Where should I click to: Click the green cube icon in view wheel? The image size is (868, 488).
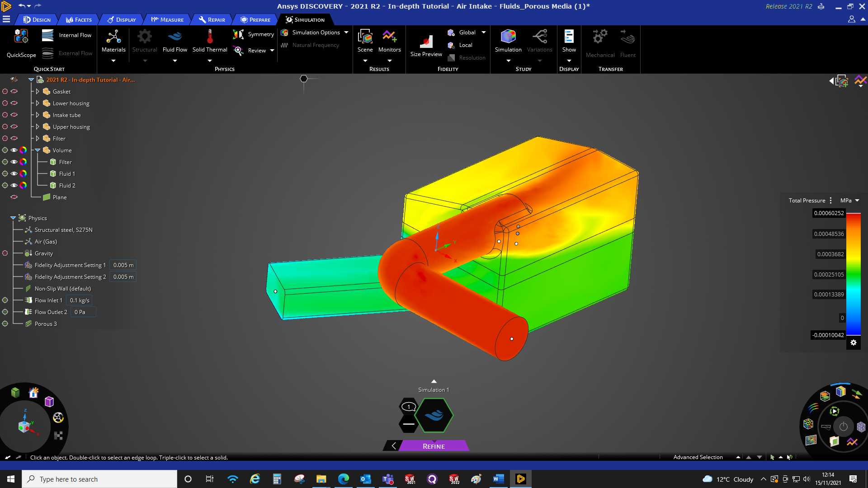pos(15,392)
